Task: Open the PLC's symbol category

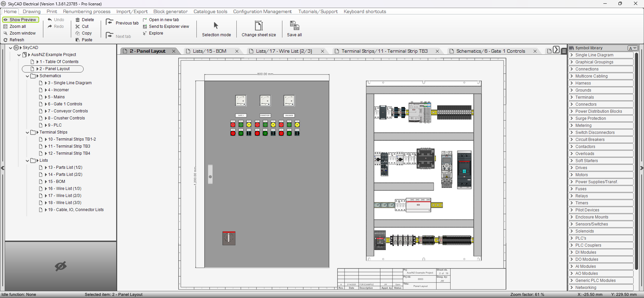Action: tap(581, 238)
